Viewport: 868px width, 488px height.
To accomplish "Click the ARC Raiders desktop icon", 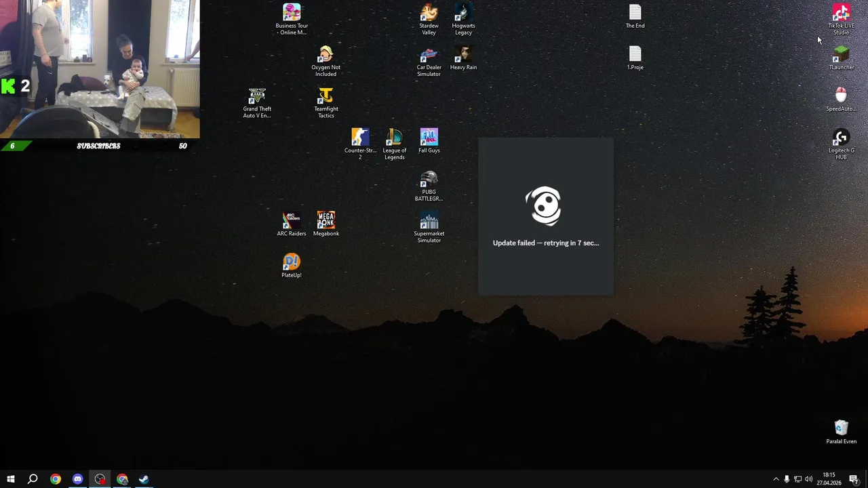I will (292, 224).
